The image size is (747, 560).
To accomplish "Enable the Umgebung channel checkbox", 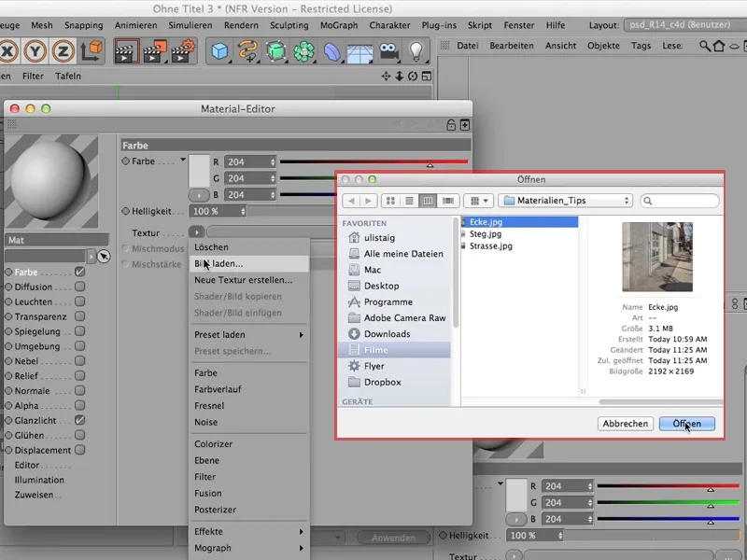I will [80, 345].
